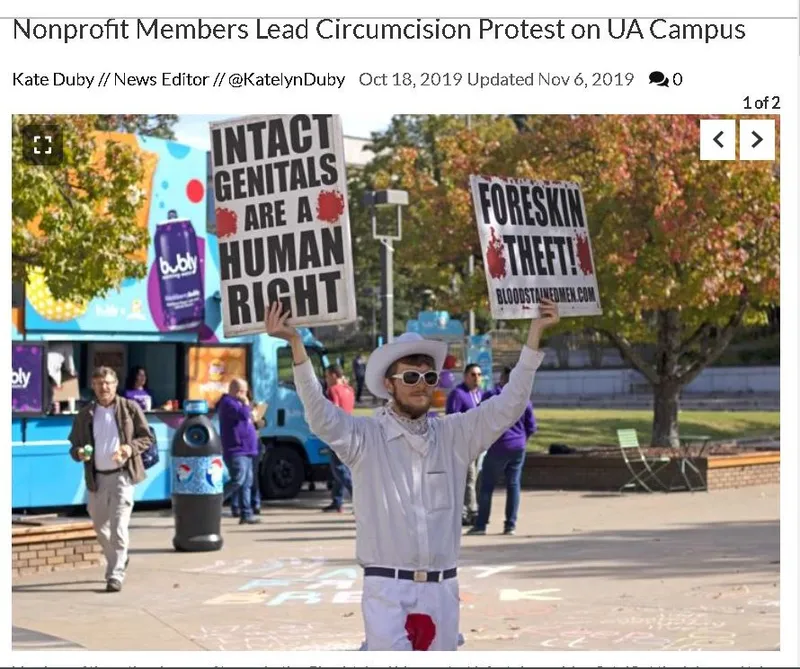The height and width of the screenshot is (669, 800).
Task: Open the @KatelynDuby Twitter handle link
Action: tap(287, 80)
